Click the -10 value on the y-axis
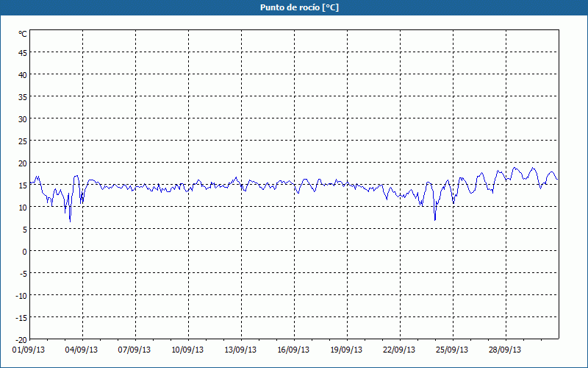 pyautogui.click(x=21, y=296)
